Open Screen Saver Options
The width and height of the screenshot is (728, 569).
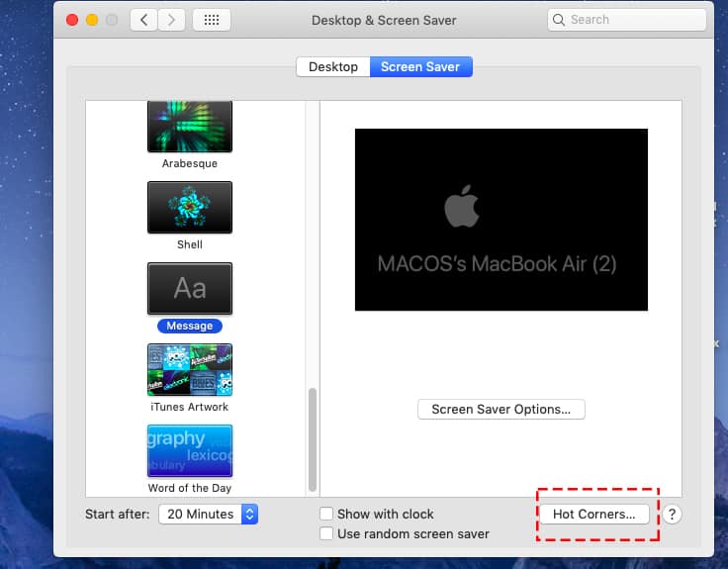click(x=501, y=409)
